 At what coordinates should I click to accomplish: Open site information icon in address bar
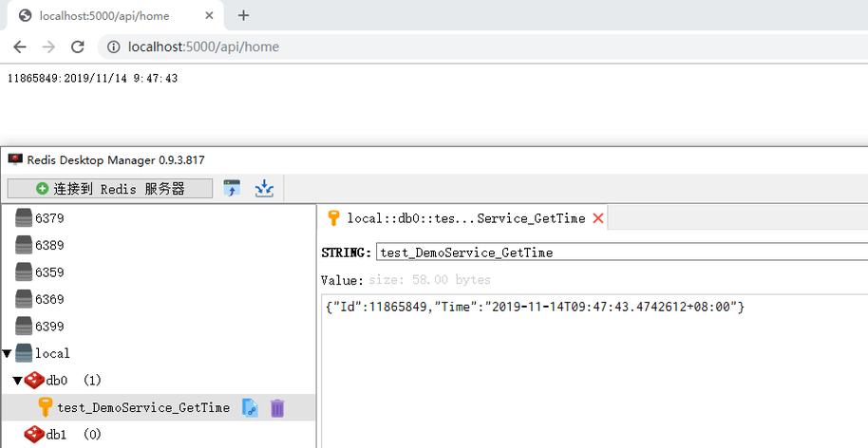[x=113, y=47]
